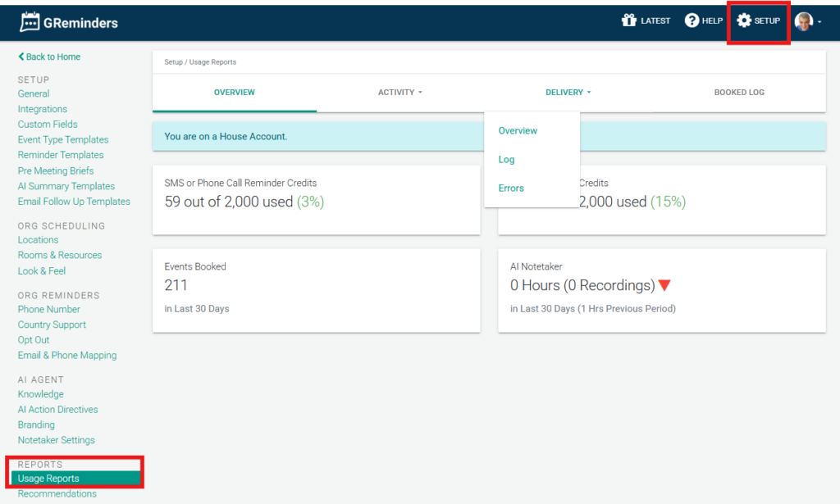
Task: Click the red down-arrow AI Notetaker indicator
Action: (664, 285)
